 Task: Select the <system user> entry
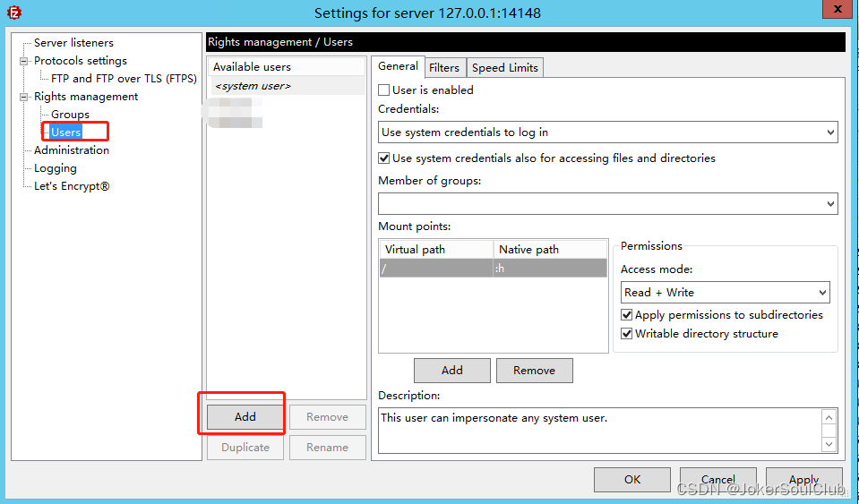pos(287,86)
